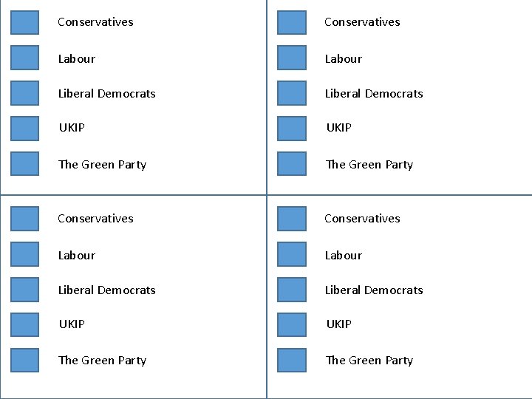
Task: Mark the Labour box in bottom-right ballot
Action: pos(292,254)
